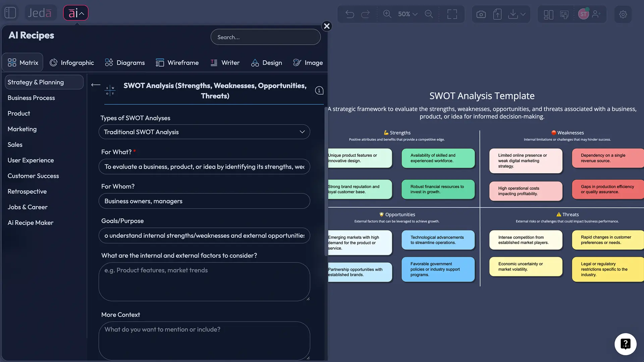Screen dimensions: 644x362
Task: Switch to the Writer tab
Action: pos(225,62)
